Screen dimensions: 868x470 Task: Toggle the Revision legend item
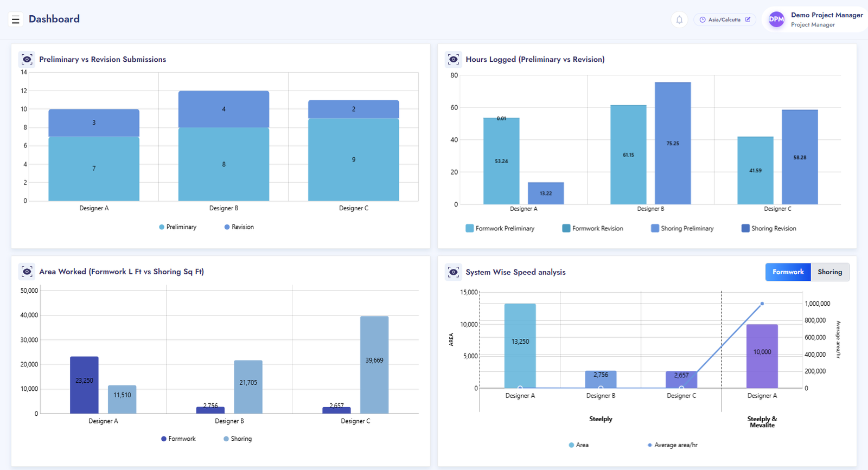(239, 227)
